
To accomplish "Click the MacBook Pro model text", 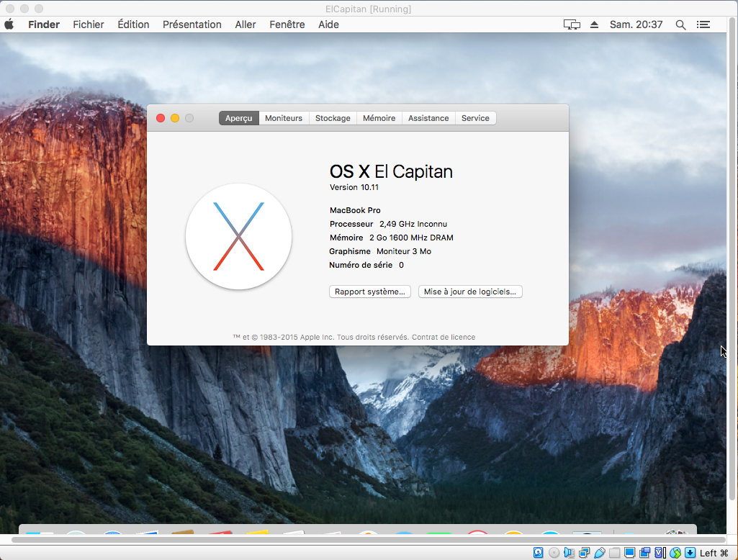I will click(355, 210).
